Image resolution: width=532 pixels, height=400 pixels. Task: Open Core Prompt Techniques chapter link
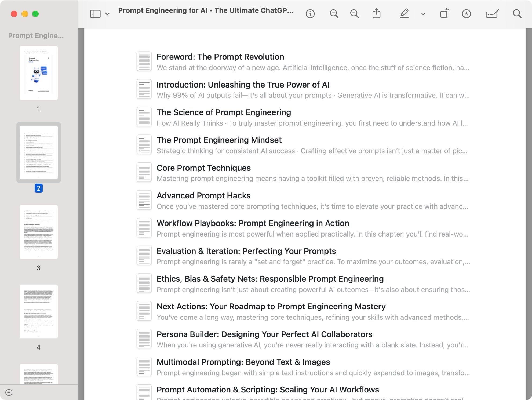203,168
